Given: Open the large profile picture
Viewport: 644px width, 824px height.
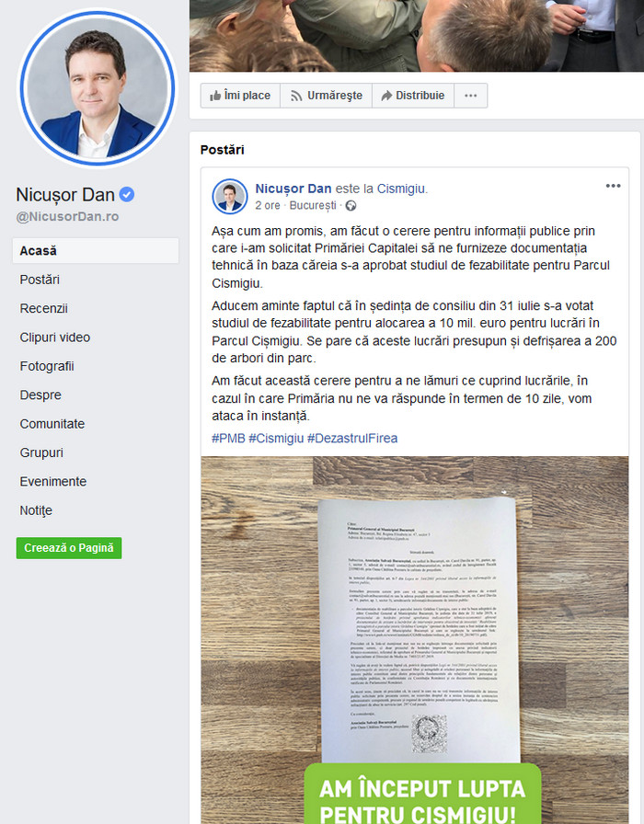Looking at the screenshot, I should [97, 88].
